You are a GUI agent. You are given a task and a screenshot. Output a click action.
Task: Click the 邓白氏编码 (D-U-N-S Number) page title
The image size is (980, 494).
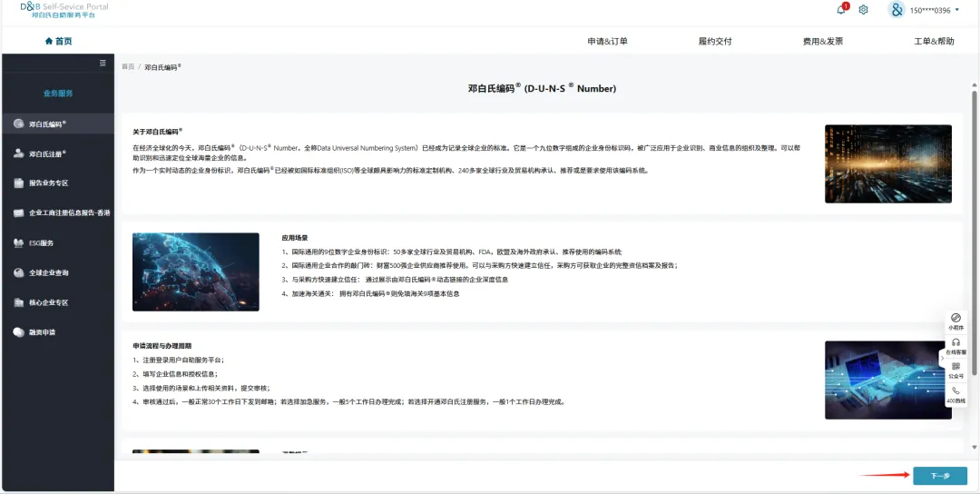pos(542,89)
